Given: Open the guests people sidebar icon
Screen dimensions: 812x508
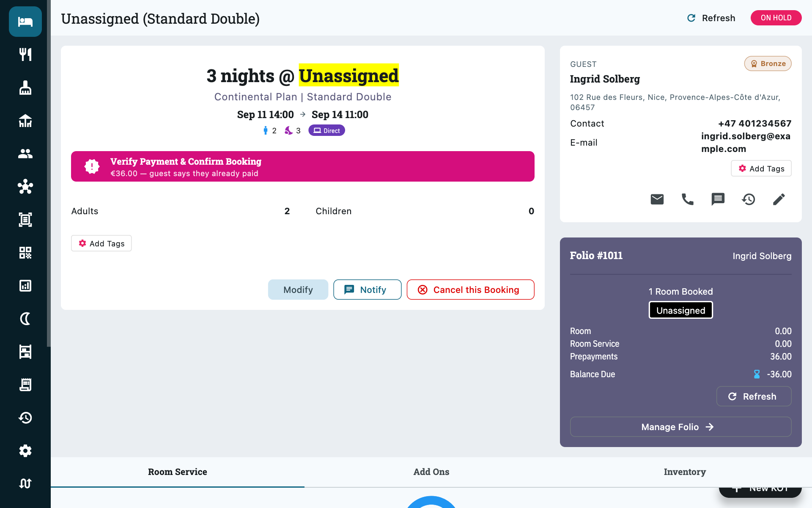Looking at the screenshot, I should click(x=25, y=154).
